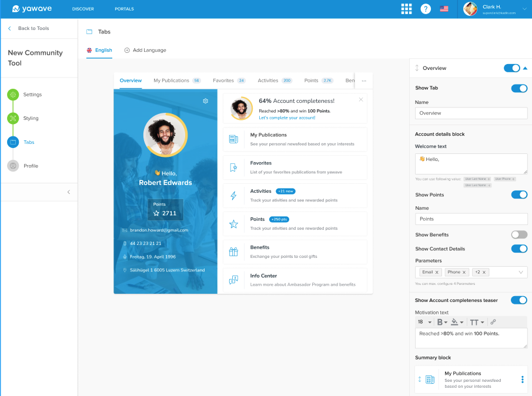This screenshot has width=532, height=396.
Task: Click the help question mark icon
Action: point(426,9)
